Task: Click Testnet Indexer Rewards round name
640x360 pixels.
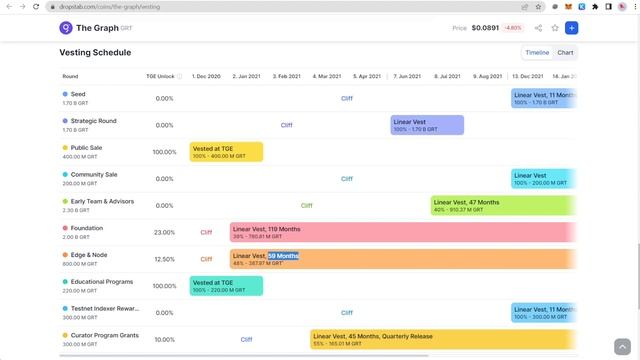Action: tap(105, 308)
